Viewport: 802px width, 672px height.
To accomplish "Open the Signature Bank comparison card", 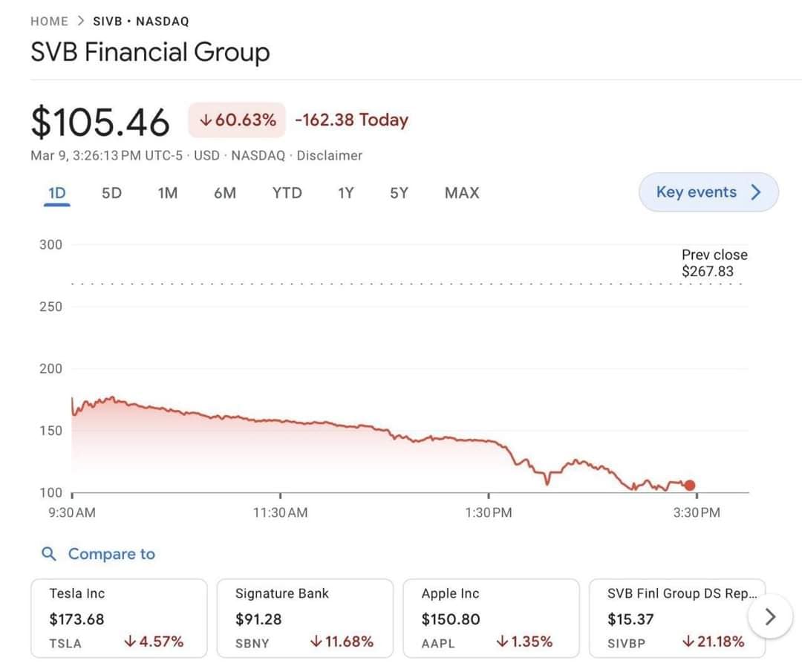I will tap(304, 618).
